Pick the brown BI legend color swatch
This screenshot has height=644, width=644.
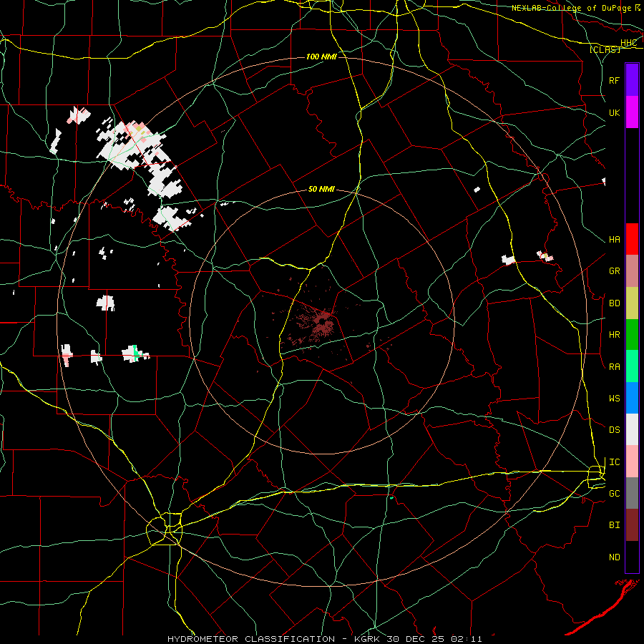[x=632, y=525]
